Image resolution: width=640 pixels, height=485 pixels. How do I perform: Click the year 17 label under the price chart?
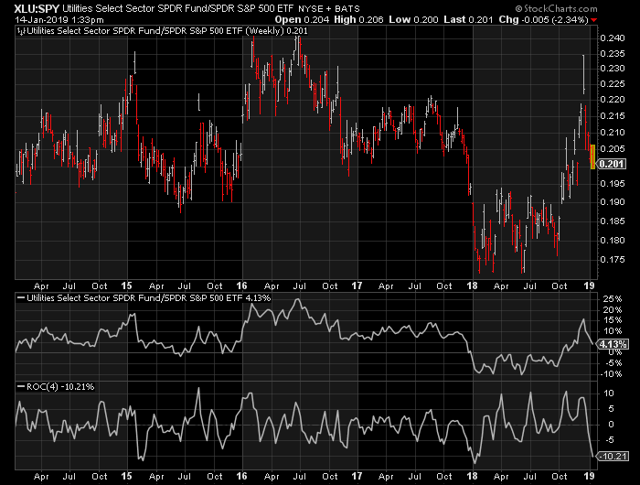[357, 286]
